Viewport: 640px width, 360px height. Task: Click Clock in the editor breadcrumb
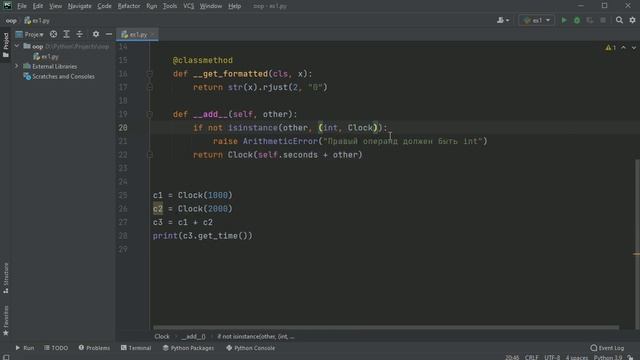(162, 336)
